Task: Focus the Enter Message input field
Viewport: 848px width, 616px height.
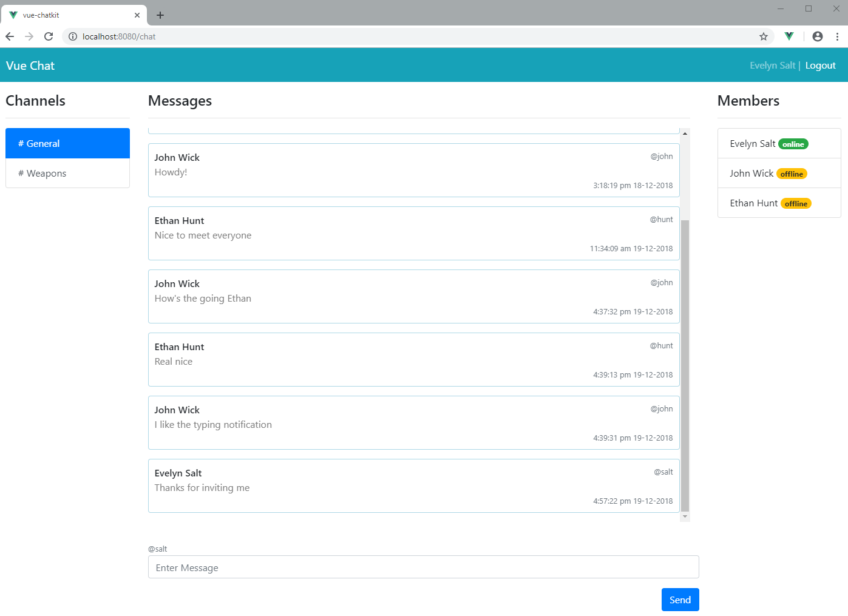Action: 423,567
